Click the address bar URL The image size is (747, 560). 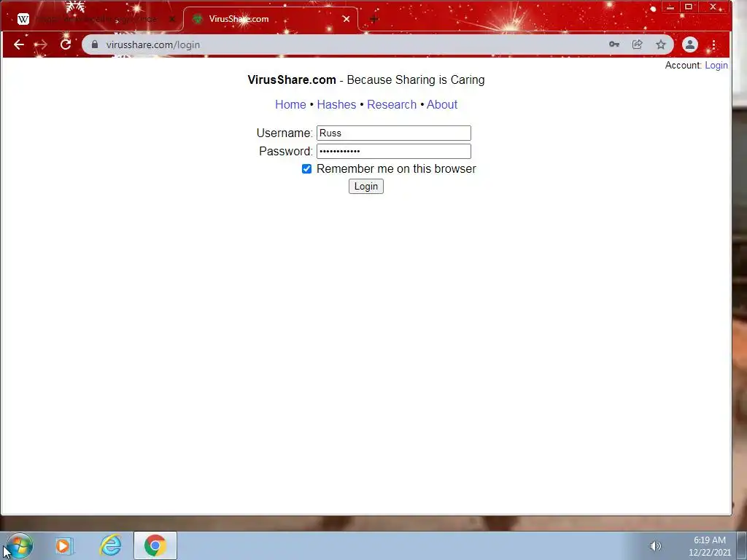(x=153, y=44)
